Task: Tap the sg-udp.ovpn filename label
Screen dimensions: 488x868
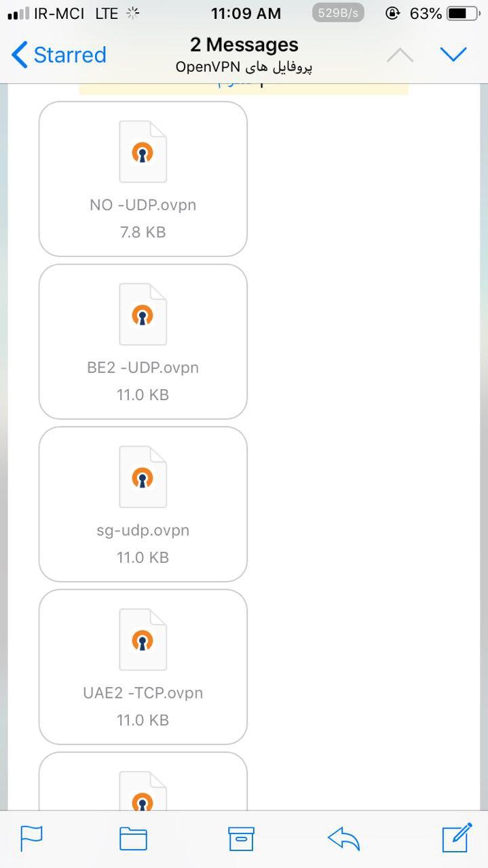Action: coord(143,530)
